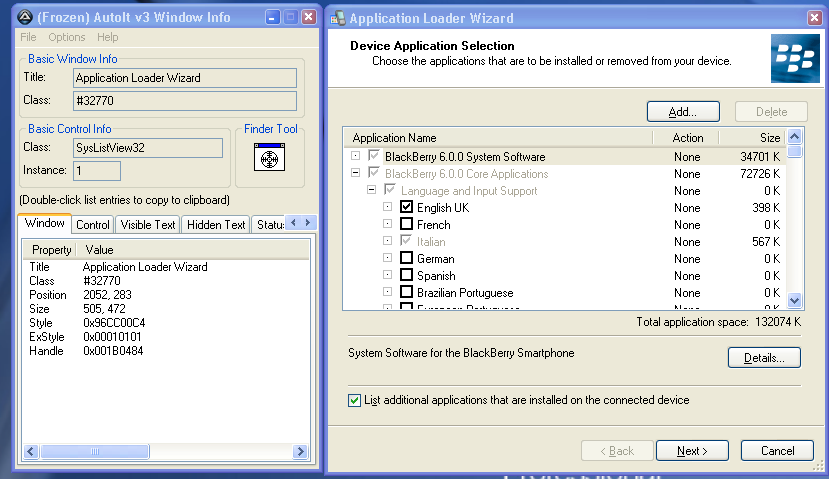Image resolution: width=829 pixels, height=479 pixels.
Task: Click the Cancel button
Action: point(777,451)
